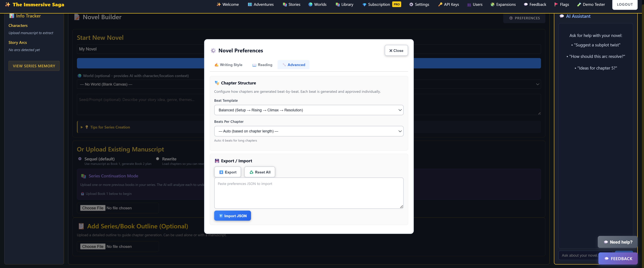Click the AI Assistant speech bubble icon
Screen dimensions: 644x268
click(562, 16)
